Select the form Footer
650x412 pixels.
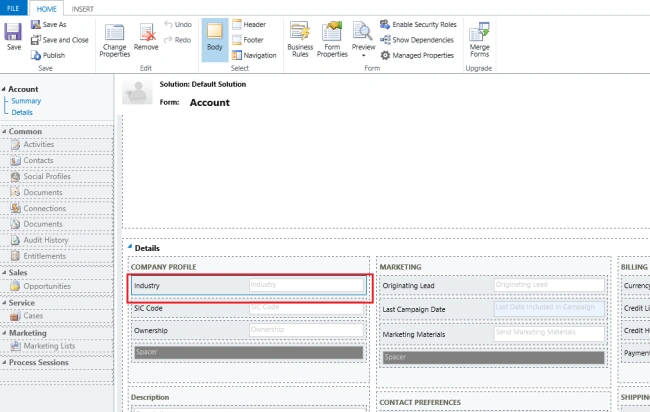(x=247, y=40)
